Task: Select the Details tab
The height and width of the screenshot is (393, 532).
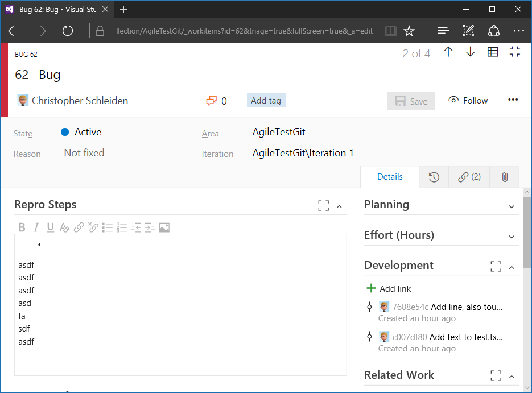Action: [390, 177]
